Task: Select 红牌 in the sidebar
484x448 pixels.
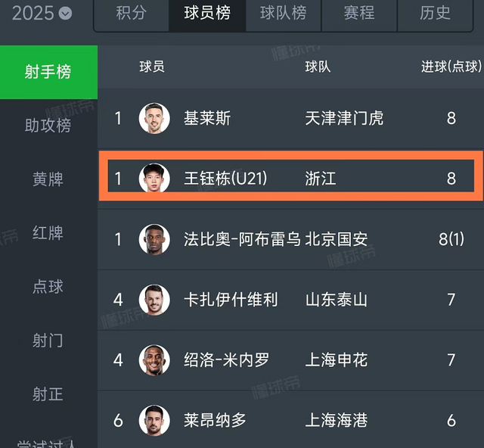Action: (48, 233)
